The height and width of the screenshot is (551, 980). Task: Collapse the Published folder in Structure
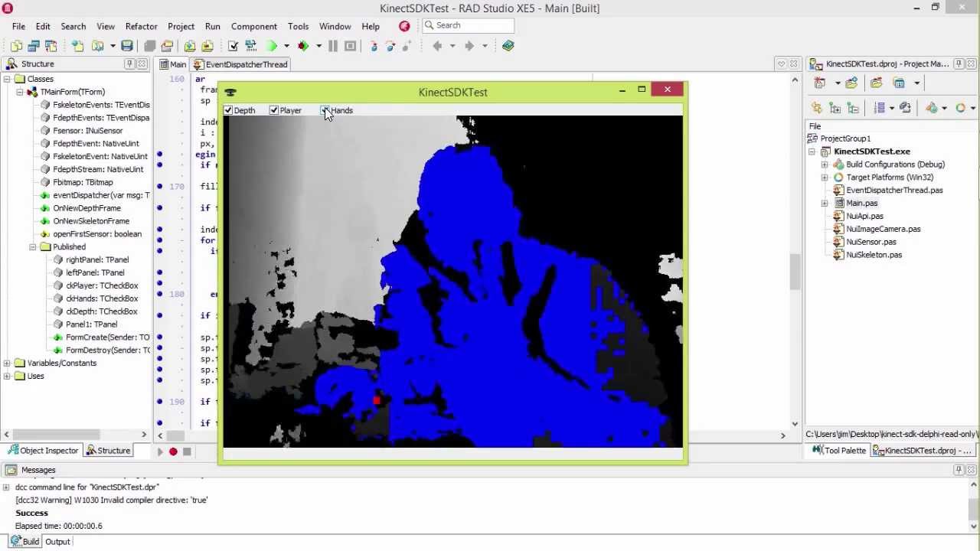33,247
